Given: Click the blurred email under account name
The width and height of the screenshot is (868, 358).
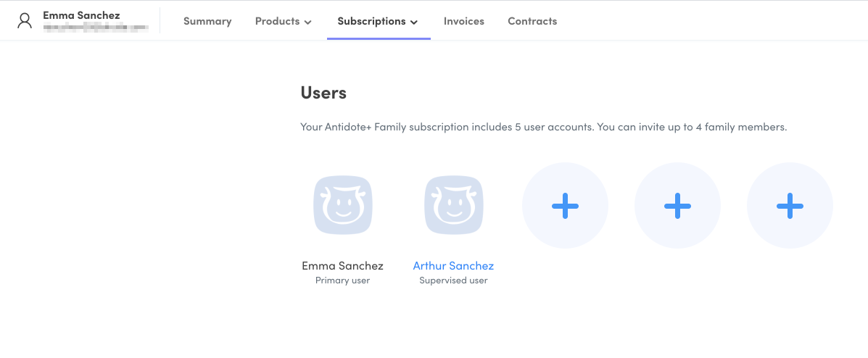Looking at the screenshot, I should coord(96,28).
